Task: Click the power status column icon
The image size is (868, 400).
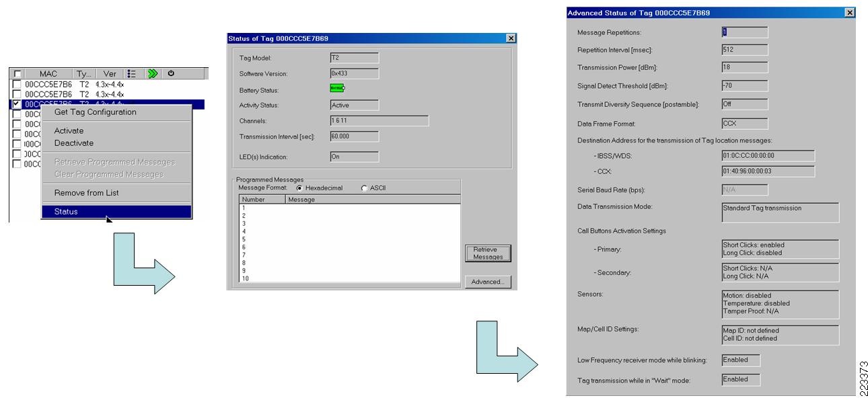Action: point(171,73)
